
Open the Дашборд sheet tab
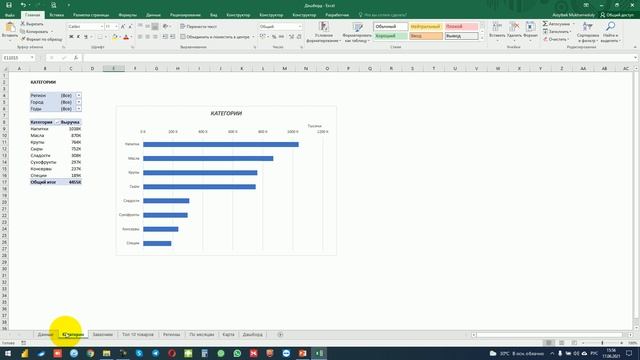(252, 335)
